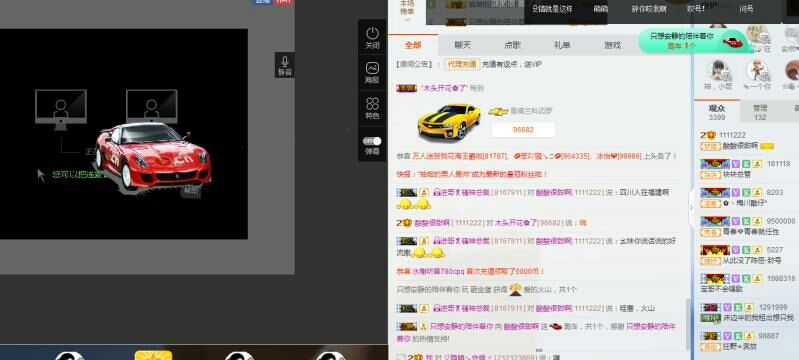The height and width of the screenshot is (360, 799).
Task: Click the 96682 ID box under the car name
Action: pyautogui.click(x=523, y=130)
